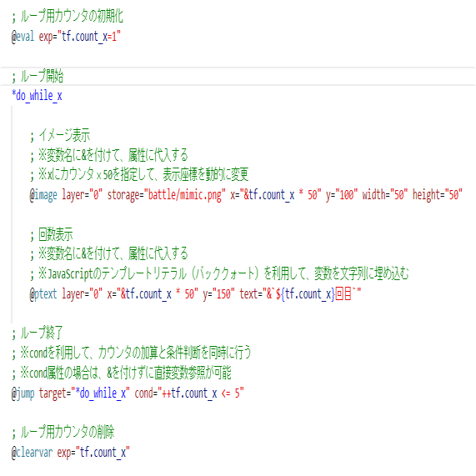Click the JavaScriptのテンプレートリテラル comment line
This screenshot has height=476, width=476.
[x=219, y=274]
